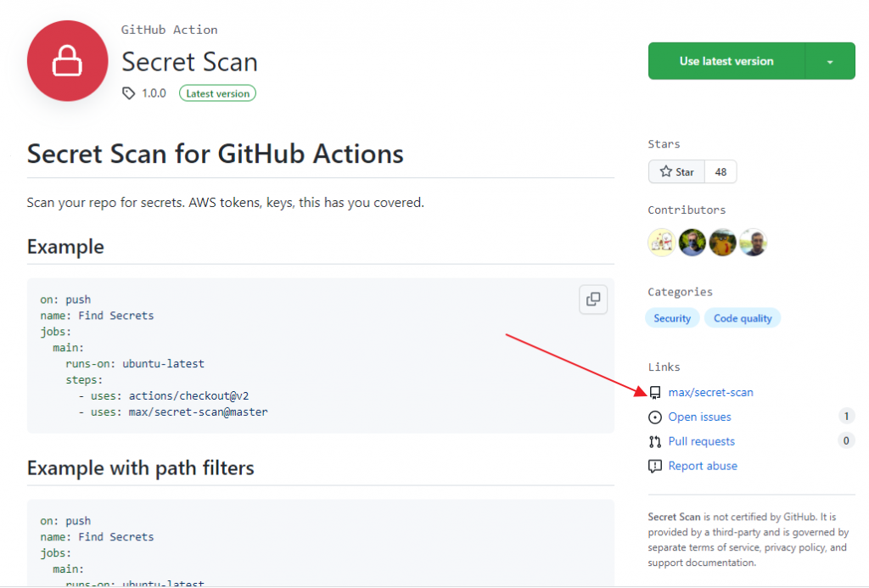This screenshot has height=588, width=869.
Task: Click the Stars section label
Action: (664, 144)
